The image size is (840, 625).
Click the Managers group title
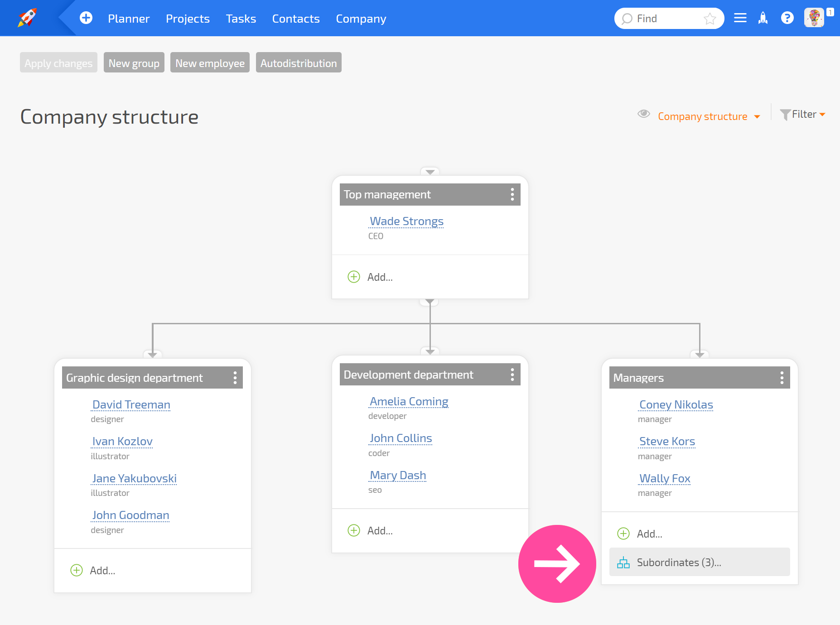click(638, 378)
